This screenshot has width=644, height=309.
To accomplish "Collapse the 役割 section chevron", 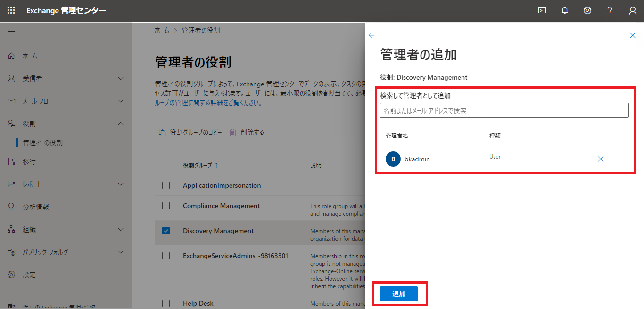I will pyautogui.click(x=121, y=124).
